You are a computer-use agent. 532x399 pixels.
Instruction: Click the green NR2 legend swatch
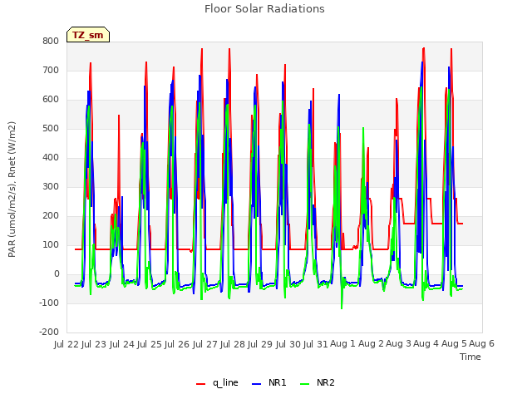point(305,384)
